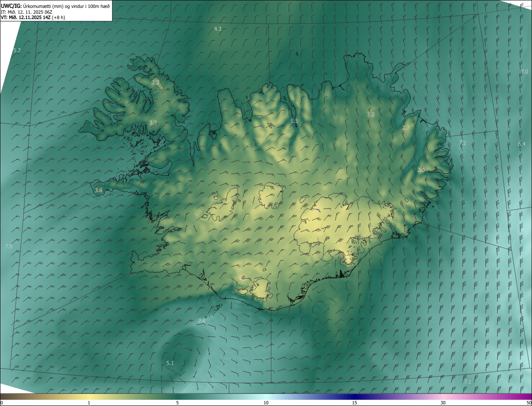
Task: Click the colour scale tick label "10"
Action: click(x=266, y=403)
